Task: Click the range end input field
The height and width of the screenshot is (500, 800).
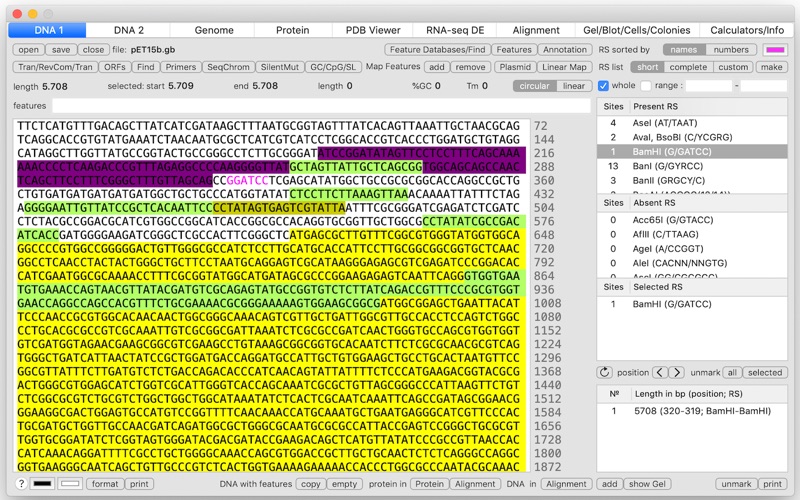Action: click(763, 86)
